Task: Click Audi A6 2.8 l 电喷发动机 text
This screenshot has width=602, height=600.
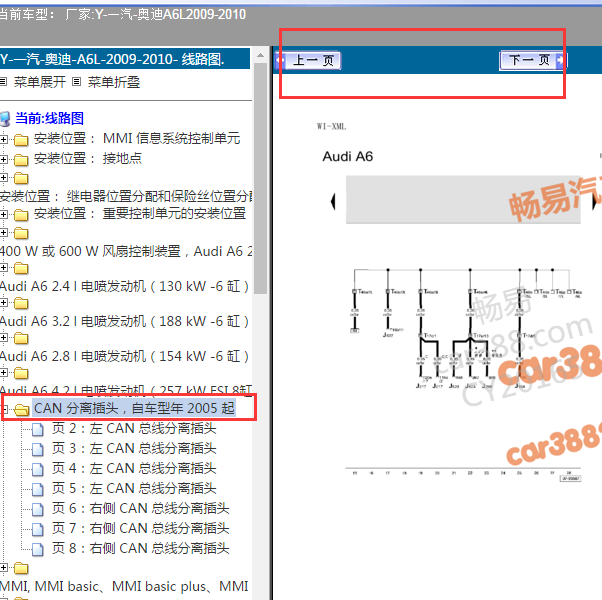Action: point(124,356)
